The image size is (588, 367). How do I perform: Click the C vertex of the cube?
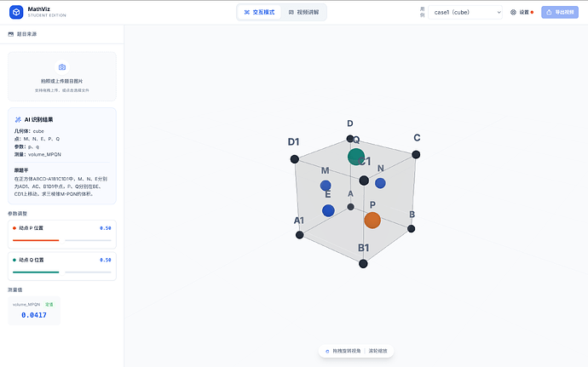[x=416, y=154]
